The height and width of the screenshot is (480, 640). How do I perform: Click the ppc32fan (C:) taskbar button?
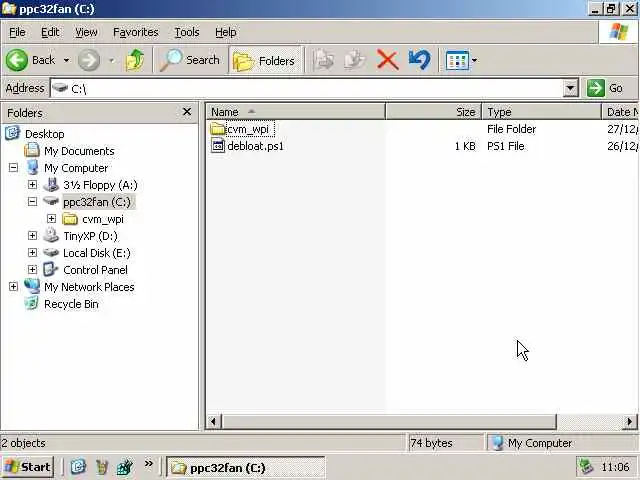coord(246,467)
